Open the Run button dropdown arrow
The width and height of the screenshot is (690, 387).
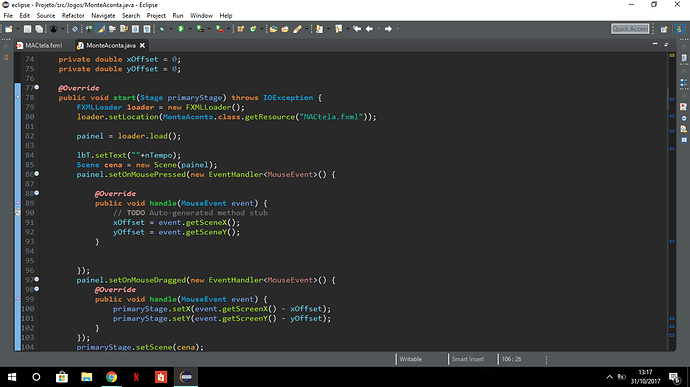point(190,29)
